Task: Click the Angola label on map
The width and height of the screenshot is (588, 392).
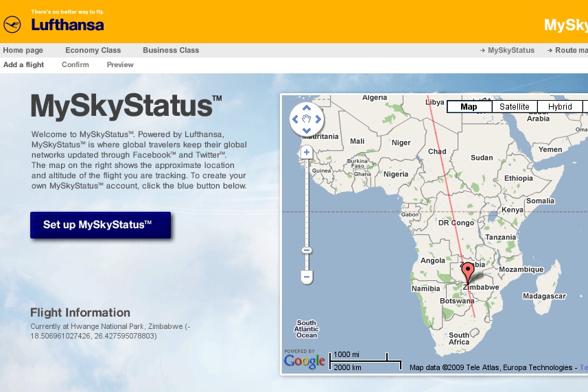Action: point(433,260)
